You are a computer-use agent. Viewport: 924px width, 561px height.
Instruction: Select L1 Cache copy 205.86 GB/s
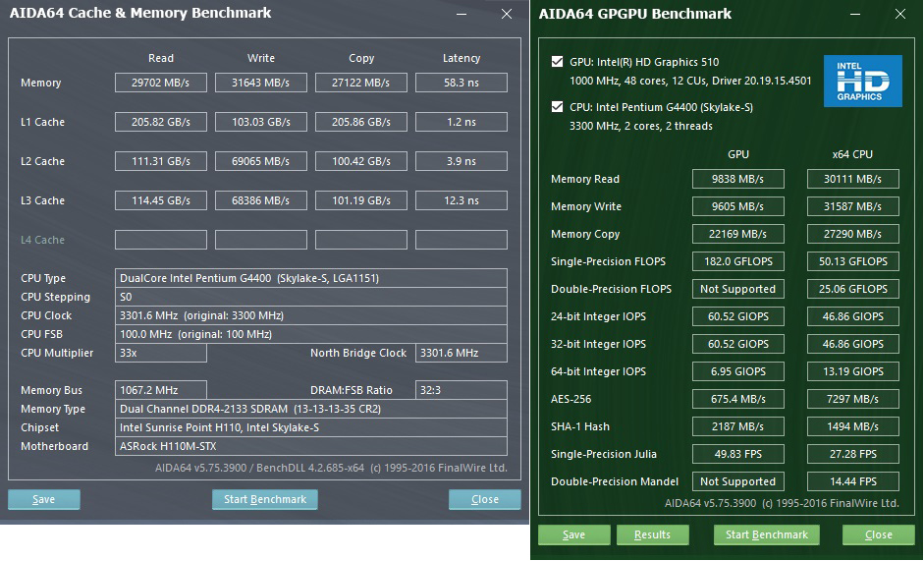361,122
